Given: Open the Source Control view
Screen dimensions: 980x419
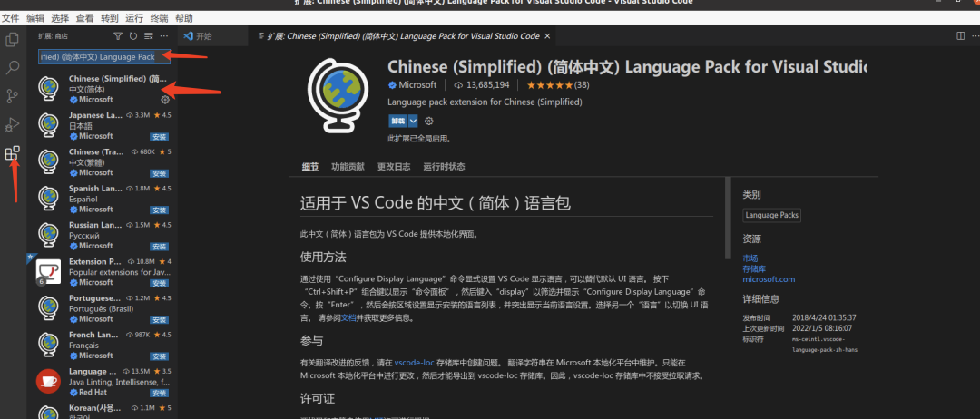Looking at the screenshot, I should [12, 96].
